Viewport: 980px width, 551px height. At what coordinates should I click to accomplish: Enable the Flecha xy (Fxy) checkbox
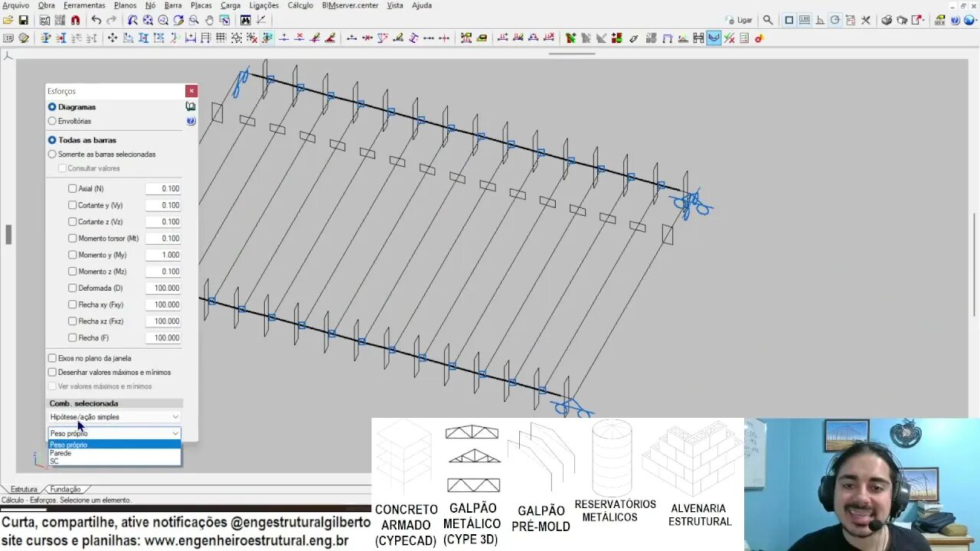coord(72,305)
